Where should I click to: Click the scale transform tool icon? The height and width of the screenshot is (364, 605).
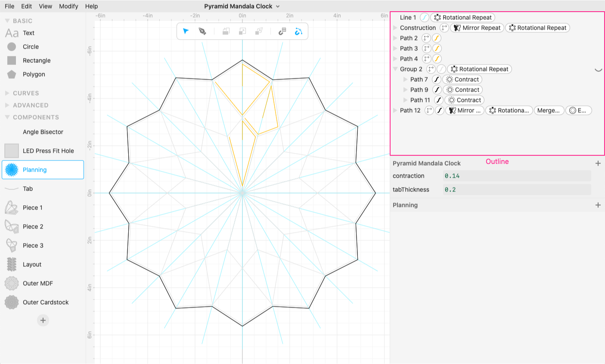point(242,31)
